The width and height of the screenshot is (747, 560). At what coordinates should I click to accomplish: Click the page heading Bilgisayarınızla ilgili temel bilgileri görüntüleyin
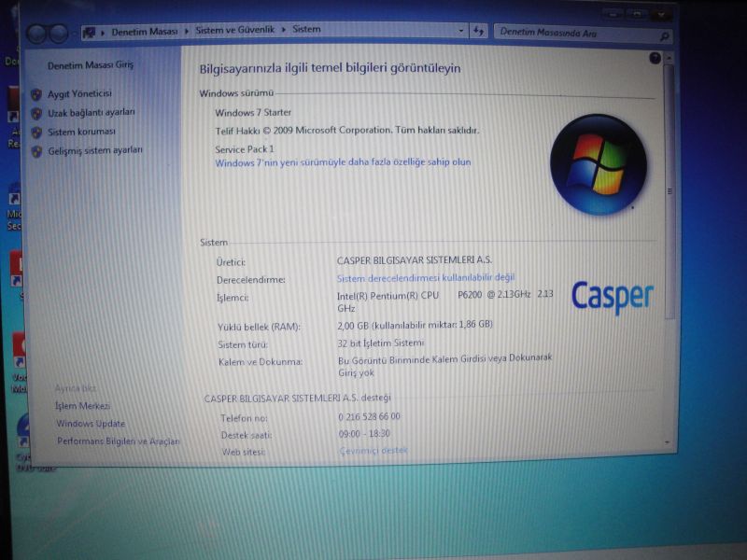330,68
